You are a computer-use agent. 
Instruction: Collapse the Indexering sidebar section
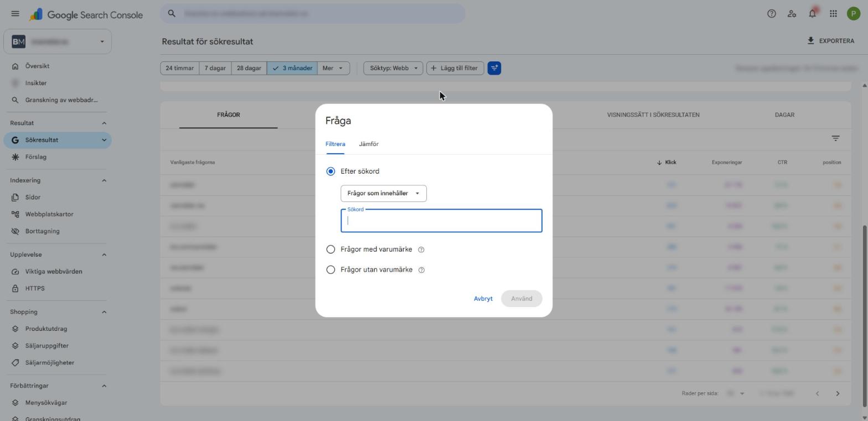104,180
